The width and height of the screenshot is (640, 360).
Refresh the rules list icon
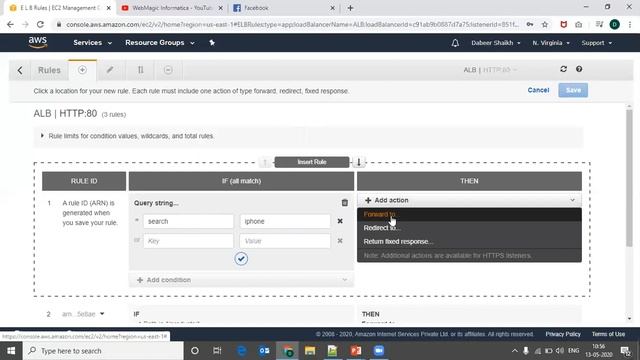(x=564, y=69)
